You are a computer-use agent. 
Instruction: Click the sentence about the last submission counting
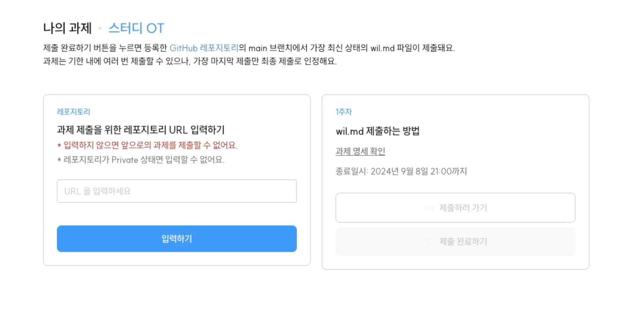(x=190, y=61)
